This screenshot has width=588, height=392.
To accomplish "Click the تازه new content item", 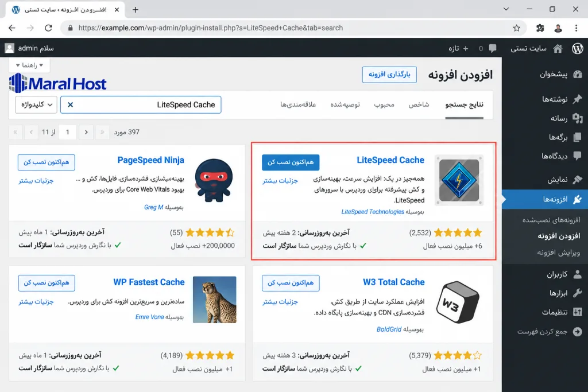I will 458,48.
